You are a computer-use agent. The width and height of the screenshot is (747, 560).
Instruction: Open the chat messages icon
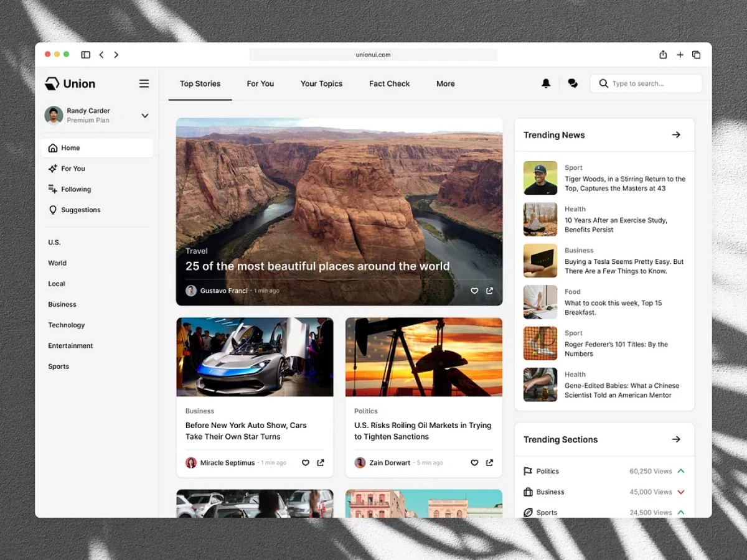(573, 83)
